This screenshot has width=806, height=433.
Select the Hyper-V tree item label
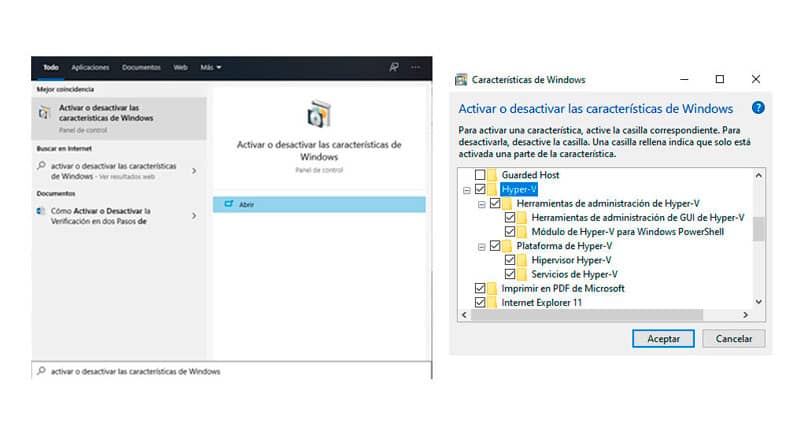pos(519,189)
